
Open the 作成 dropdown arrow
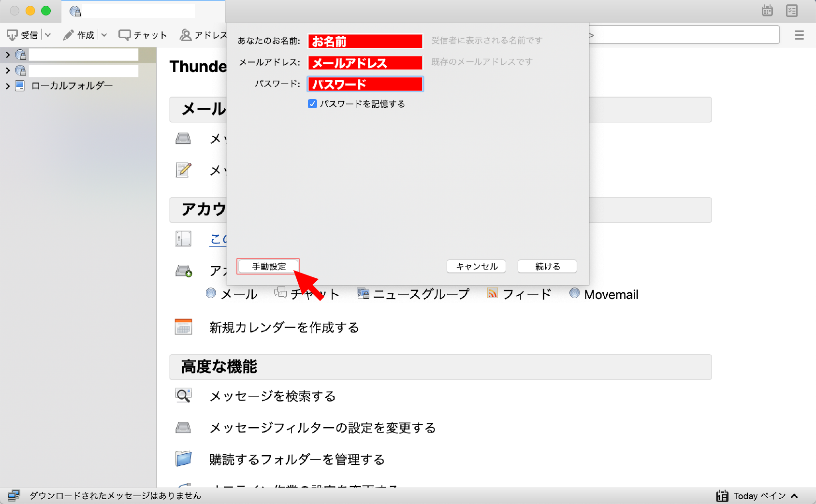click(104, 35)
